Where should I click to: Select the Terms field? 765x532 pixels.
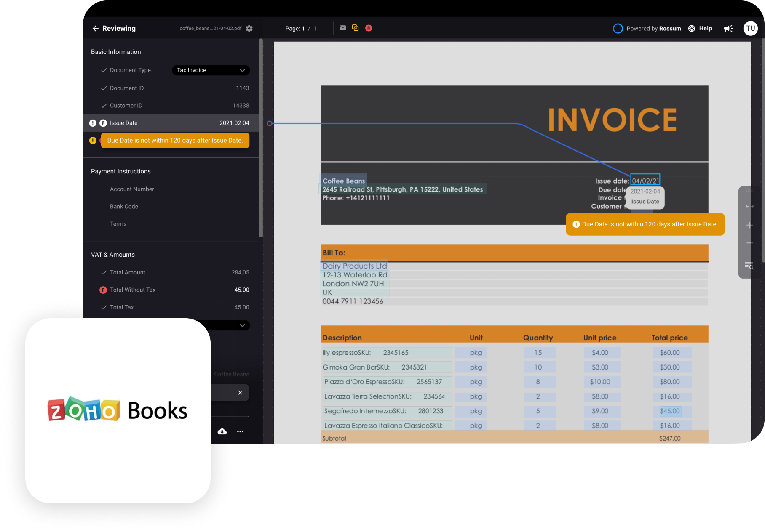coord(118,224)
